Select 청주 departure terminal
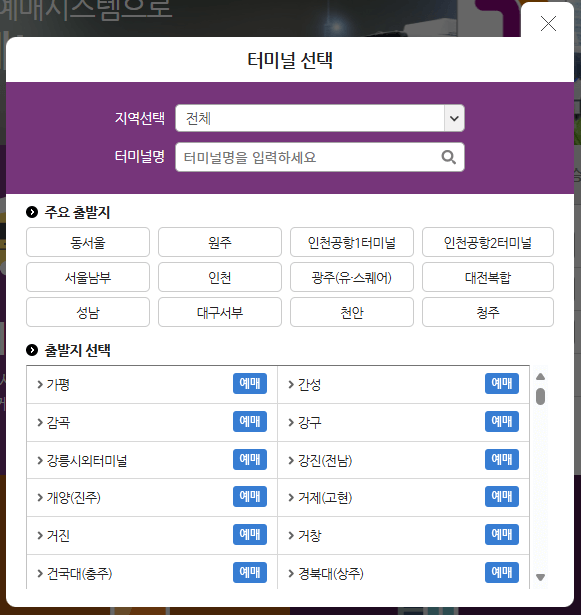 pos(488,312)
